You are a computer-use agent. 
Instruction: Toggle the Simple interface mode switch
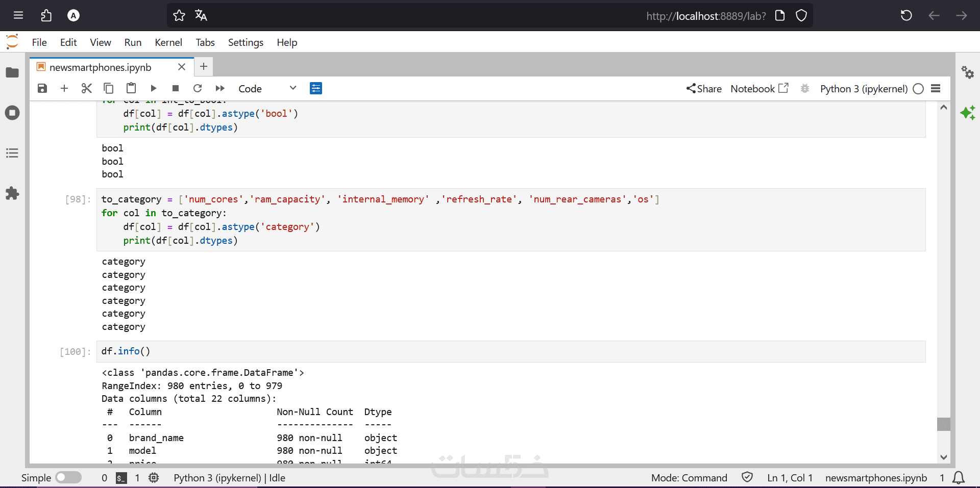pyautogui.click(x=68, y=478)
